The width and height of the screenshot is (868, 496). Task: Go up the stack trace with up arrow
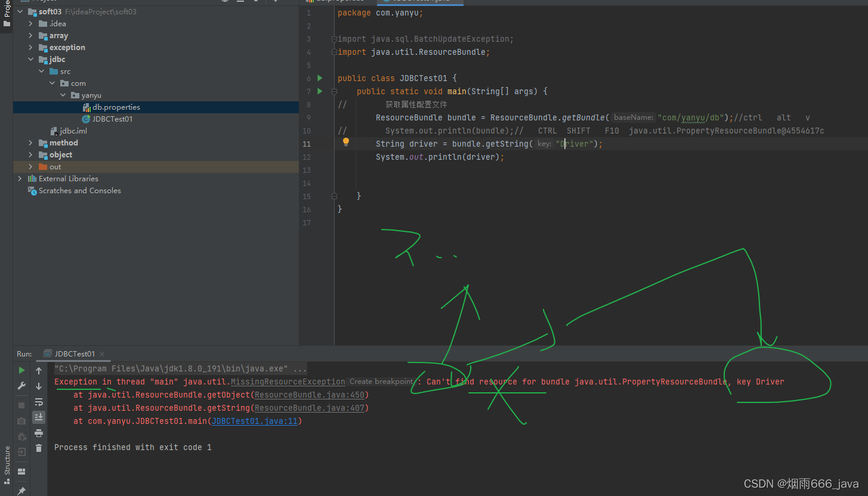39,370
